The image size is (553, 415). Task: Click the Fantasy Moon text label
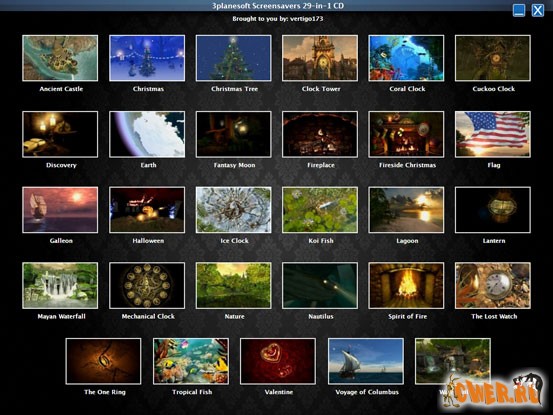pos(235,165)
